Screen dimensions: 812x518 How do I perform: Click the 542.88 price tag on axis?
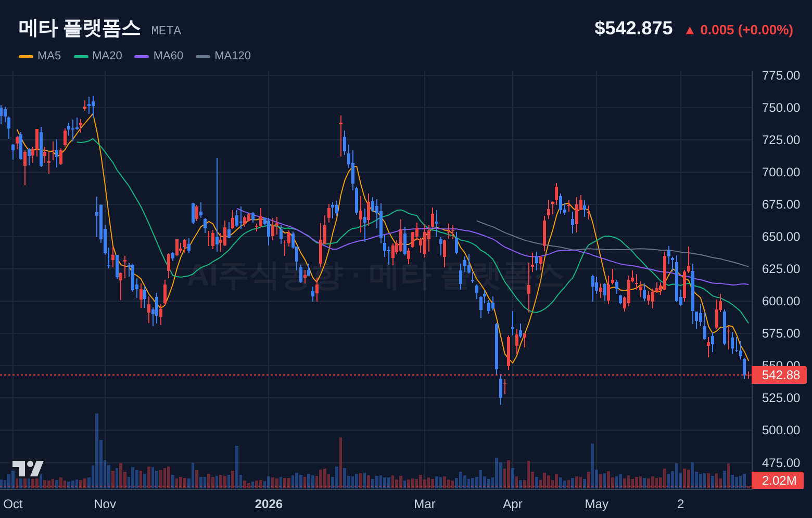tap(780, 375)
